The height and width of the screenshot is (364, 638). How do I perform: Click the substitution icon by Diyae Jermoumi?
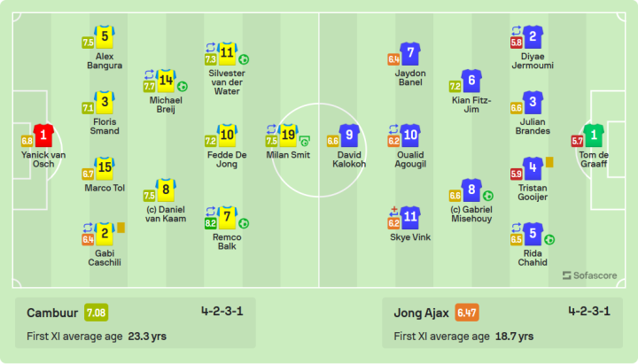(516, 30)
